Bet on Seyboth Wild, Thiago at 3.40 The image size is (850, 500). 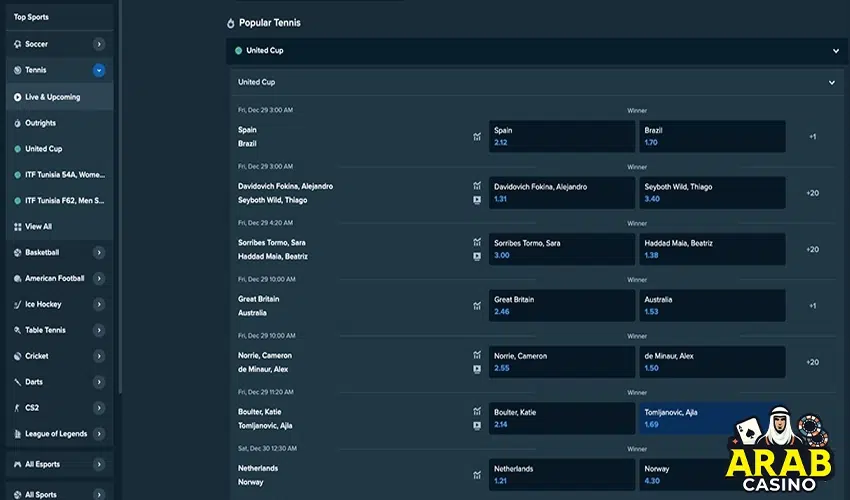click(712, 193)
